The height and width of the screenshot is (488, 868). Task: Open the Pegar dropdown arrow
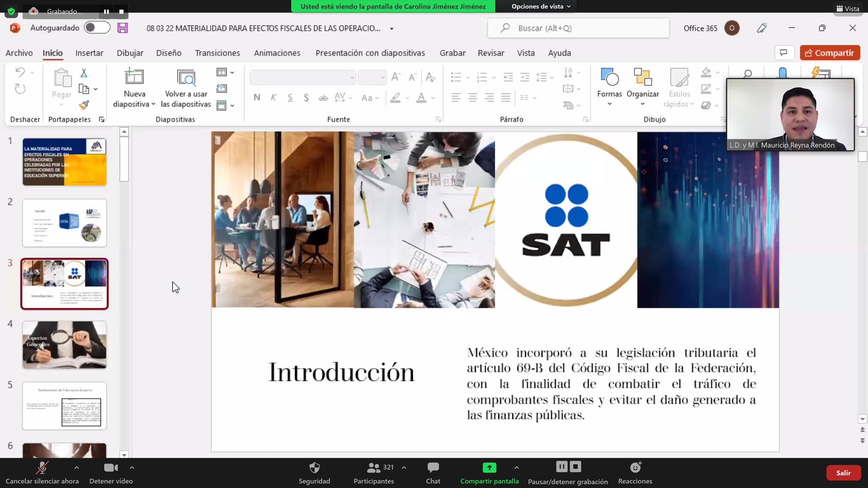pyautogui.click(x=61, y=104)
